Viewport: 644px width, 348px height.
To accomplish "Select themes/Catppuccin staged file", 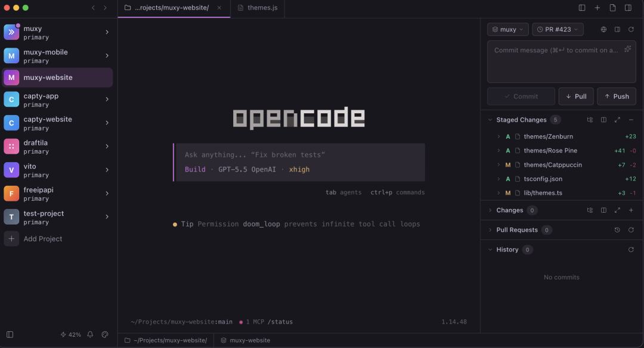I will tap(562, 165).
